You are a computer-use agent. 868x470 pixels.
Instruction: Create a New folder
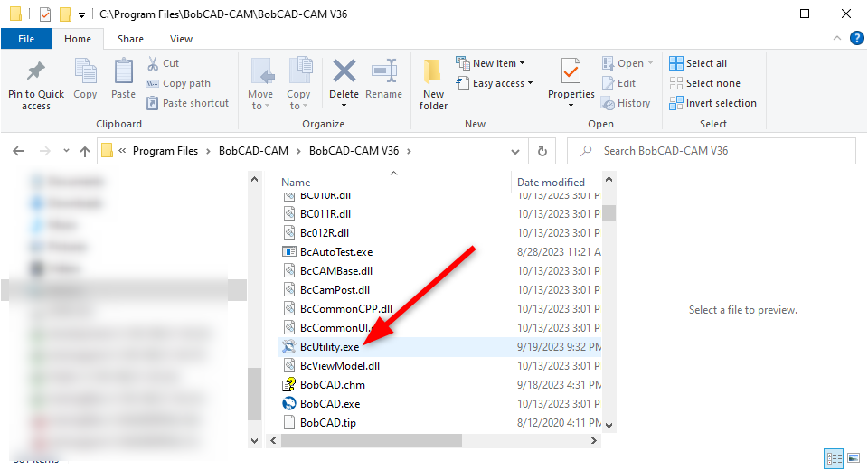433,85
